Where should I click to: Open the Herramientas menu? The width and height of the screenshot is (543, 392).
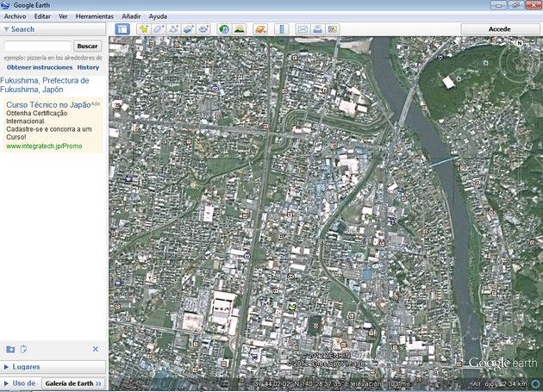pos(95,16)
